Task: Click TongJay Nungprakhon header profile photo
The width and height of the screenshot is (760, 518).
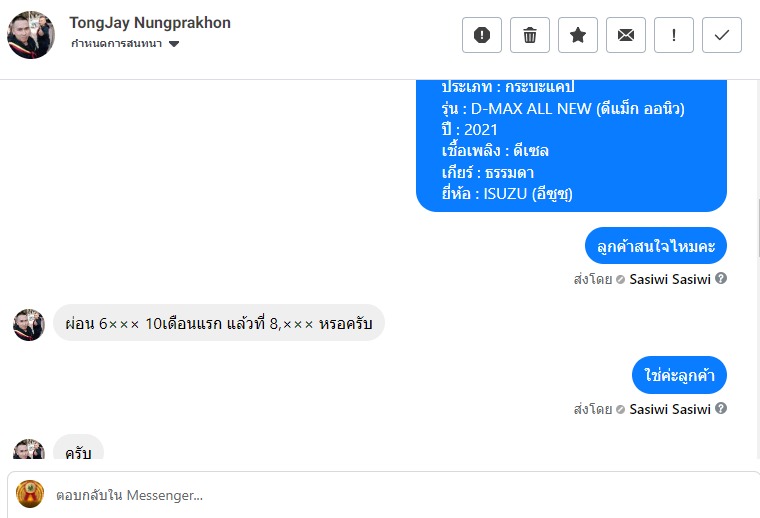Action: [x=31, y=35]
